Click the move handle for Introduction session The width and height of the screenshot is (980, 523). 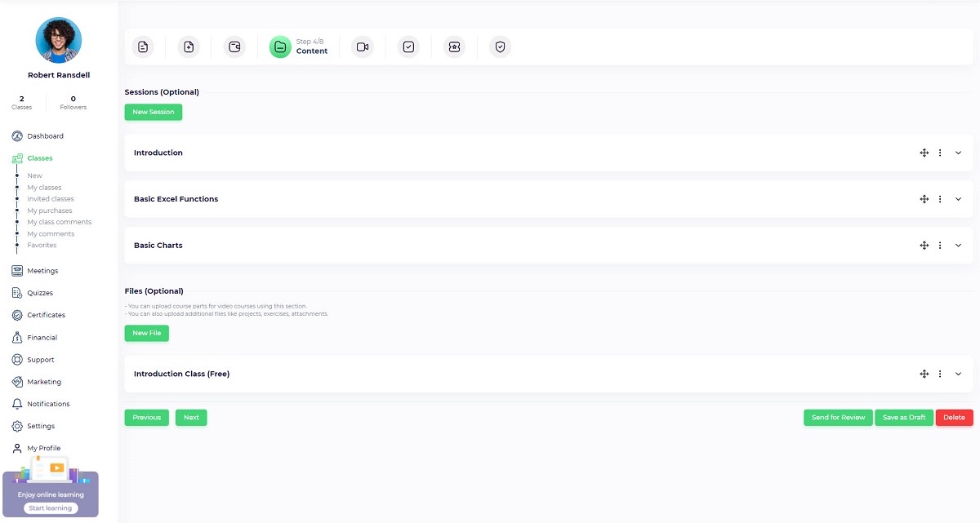coord(924,153)
